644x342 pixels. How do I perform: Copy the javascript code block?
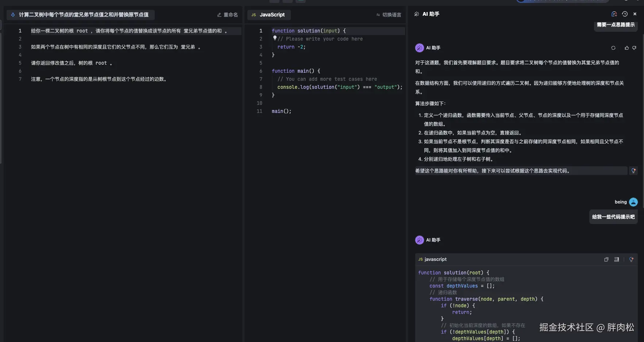pos(606,259)
